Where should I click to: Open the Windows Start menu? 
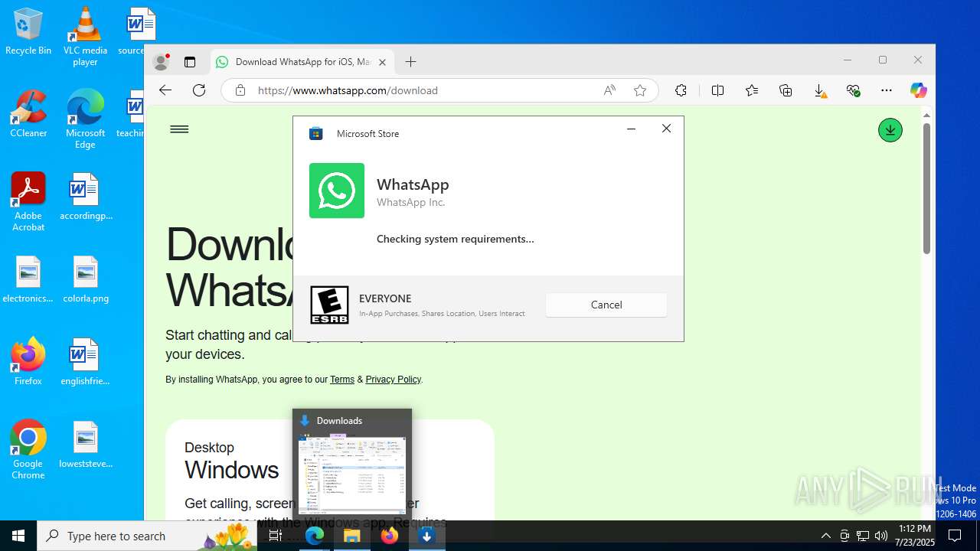point(18,536)
